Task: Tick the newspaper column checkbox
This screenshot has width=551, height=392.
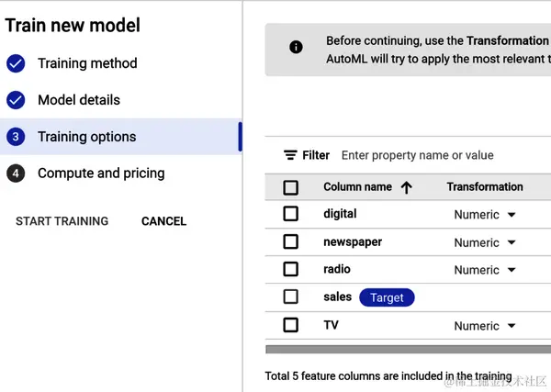Action: pos(291,242)
